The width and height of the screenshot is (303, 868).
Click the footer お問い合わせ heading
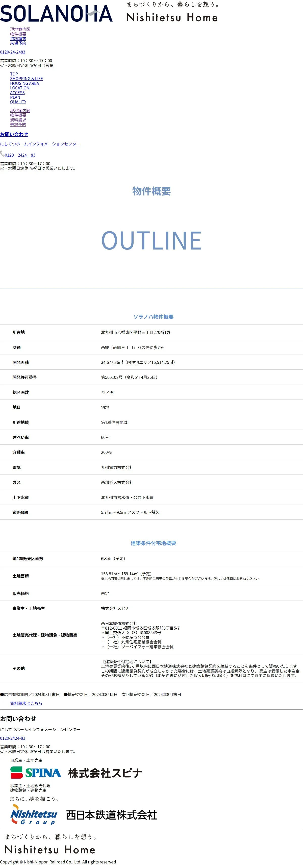18,719
